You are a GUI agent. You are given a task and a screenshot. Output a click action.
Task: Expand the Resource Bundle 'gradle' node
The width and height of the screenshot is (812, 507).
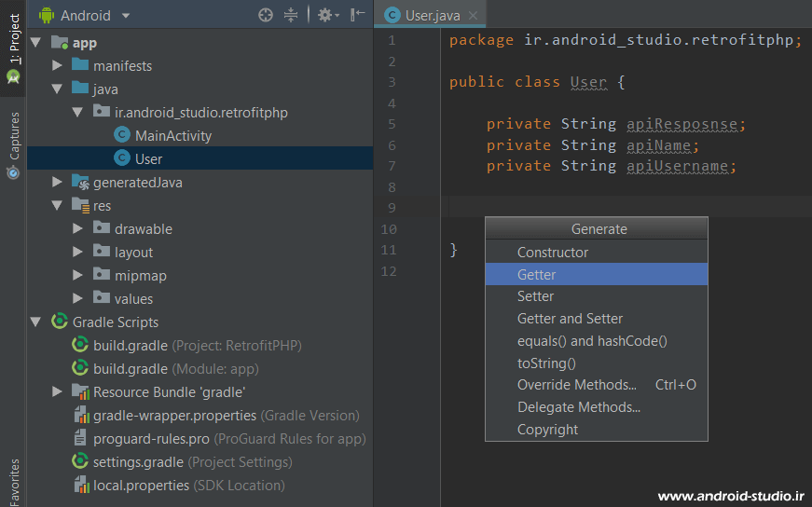pyautogui.click(x=57, y=391)
